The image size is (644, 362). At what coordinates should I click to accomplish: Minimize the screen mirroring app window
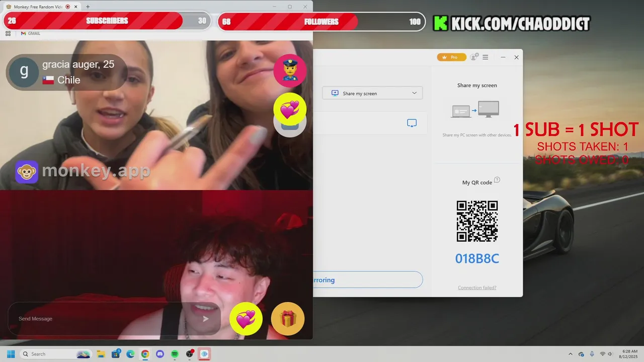point(503,57)
